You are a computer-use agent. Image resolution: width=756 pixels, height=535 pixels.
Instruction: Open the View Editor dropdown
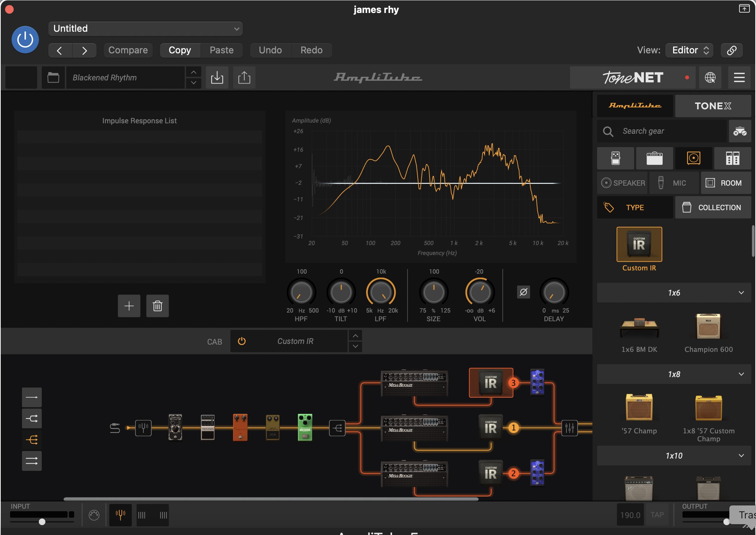690,50
